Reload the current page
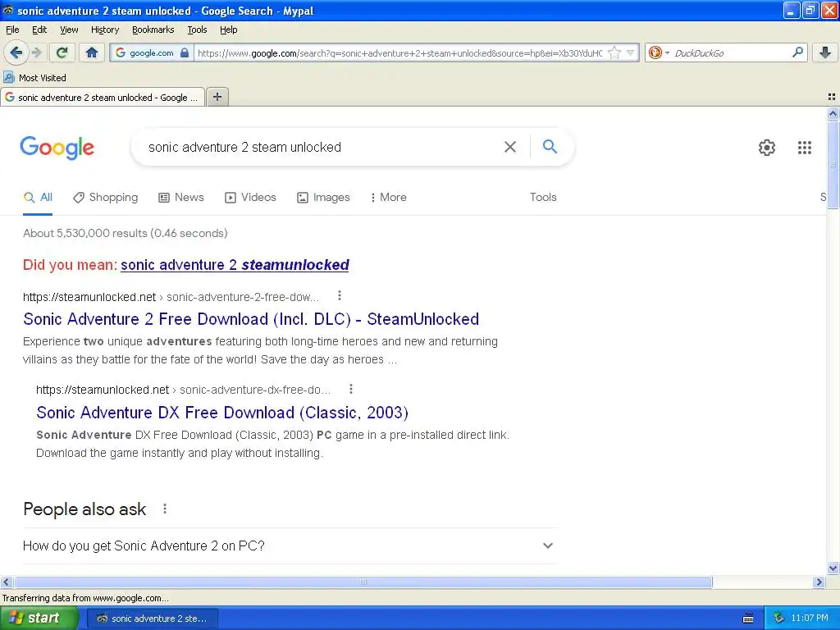 (62, 52)
